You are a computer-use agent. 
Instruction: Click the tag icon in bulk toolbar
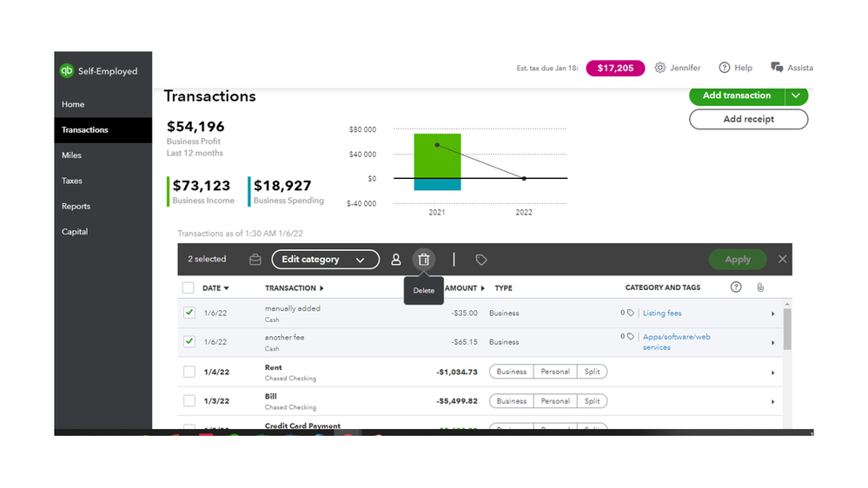(481, 260)
